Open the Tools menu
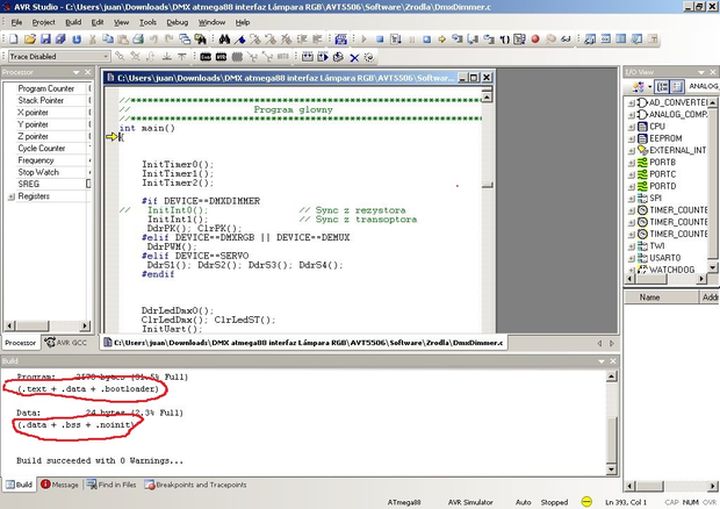 pyautogui.click(x=148, y=22)
